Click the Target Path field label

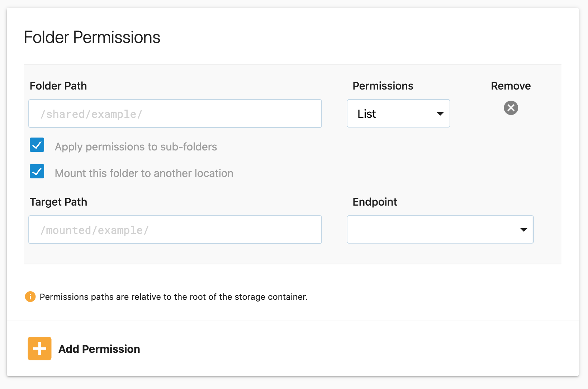click(58, 202)
